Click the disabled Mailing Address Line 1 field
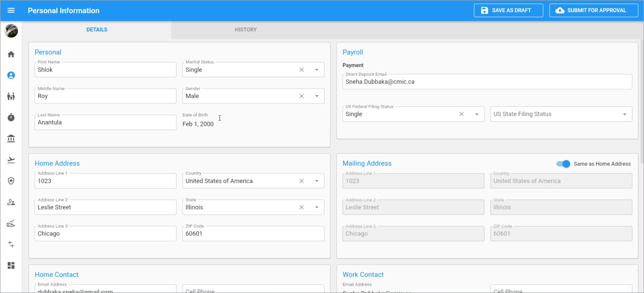The image size is (644, 293). pos(414,181)
